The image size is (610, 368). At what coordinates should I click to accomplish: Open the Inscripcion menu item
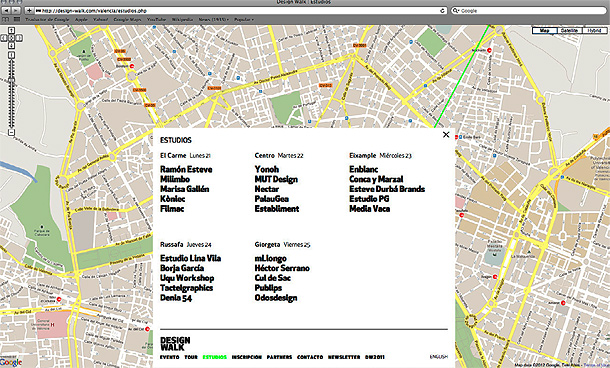pyautogui.click(x=247, y=357)
